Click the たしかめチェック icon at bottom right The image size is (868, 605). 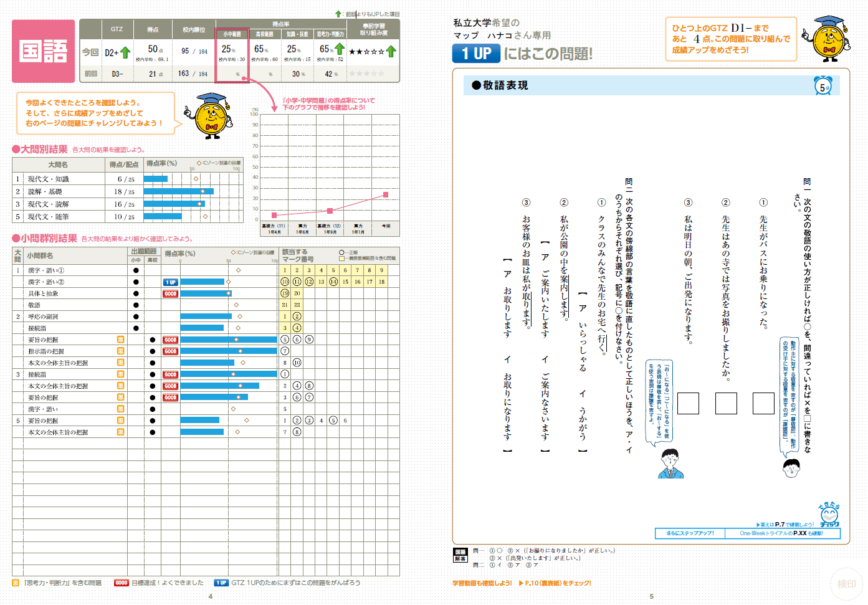(x=829, y=514)
